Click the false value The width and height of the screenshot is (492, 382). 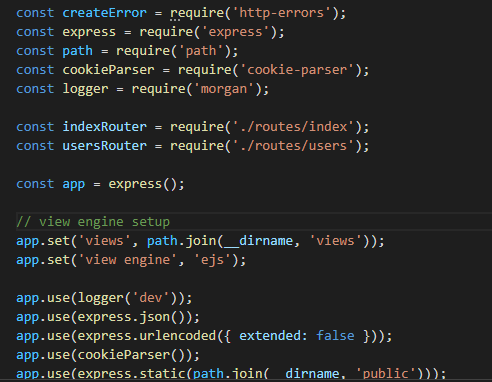pyautogui.click(x=335, y=336)
